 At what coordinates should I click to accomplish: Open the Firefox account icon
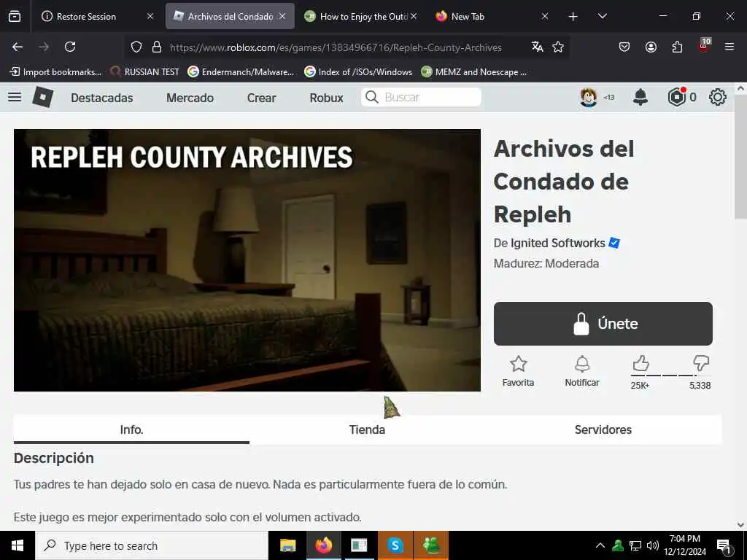click(x=651, y=47)
